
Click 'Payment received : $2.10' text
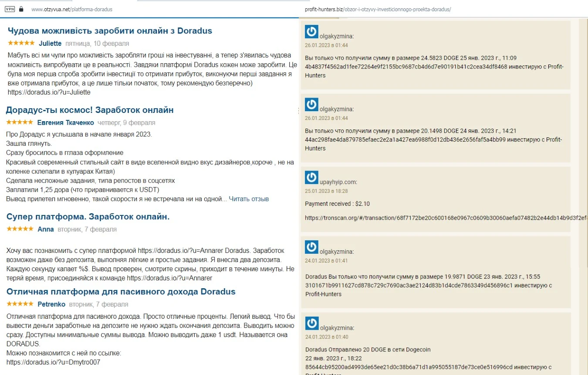point(337,204)
